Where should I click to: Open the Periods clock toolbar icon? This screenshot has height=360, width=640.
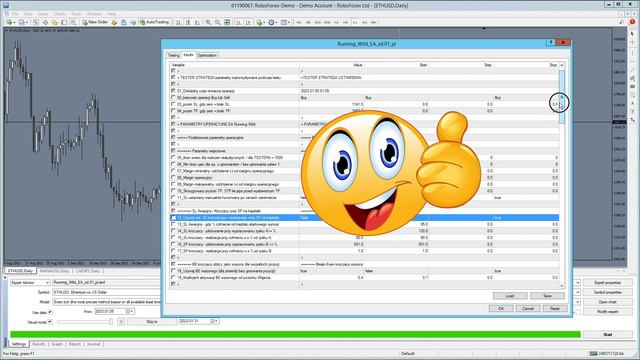coord(272,22)
